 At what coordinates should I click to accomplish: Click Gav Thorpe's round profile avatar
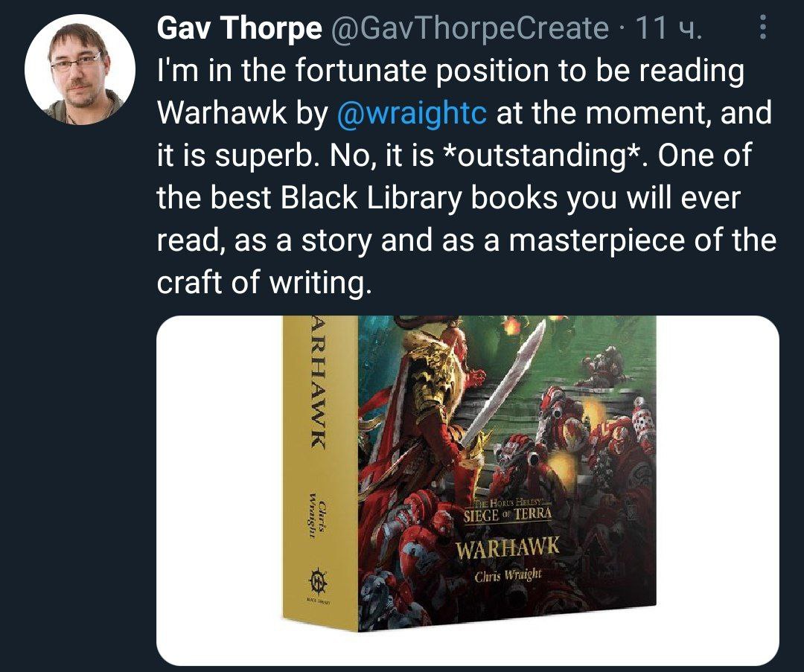click(x=80, y=70)
